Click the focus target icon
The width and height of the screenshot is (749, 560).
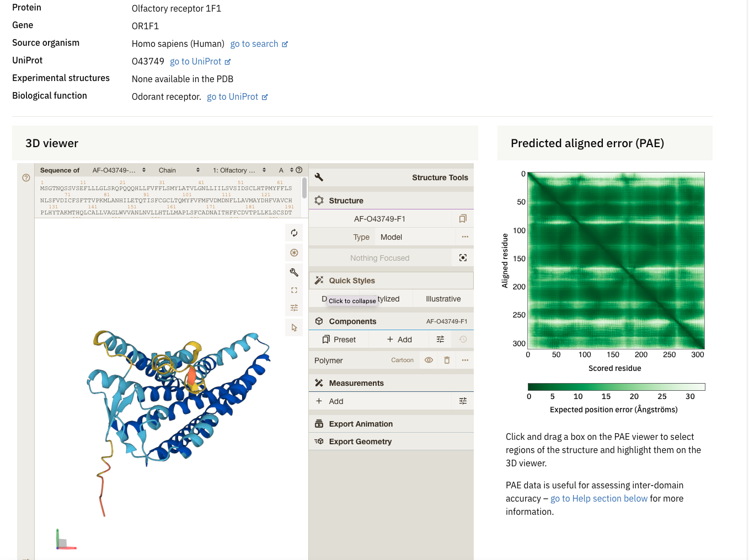[x=463, y=258]
